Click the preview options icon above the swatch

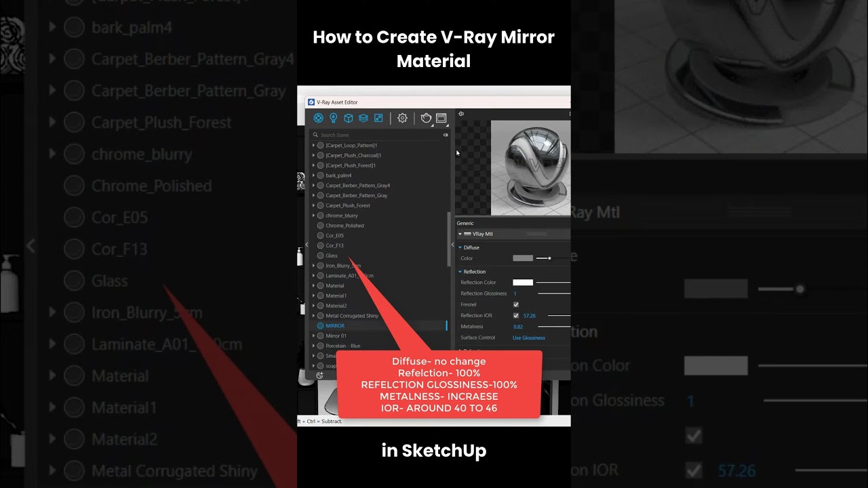point(461,114)
